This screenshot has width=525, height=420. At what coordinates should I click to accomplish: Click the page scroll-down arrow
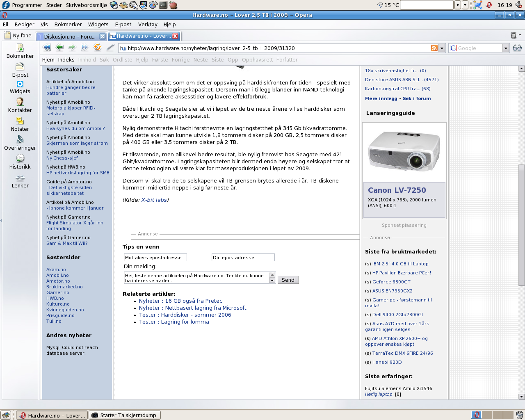pyautogui.click(x=521, y=397)
